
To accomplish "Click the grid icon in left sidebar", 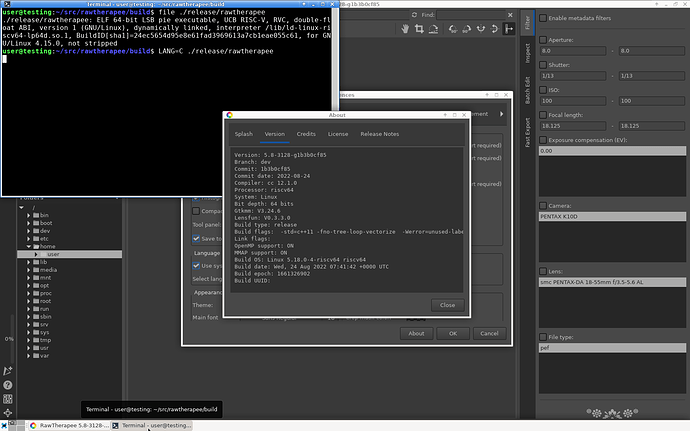I will click(7, 399).
